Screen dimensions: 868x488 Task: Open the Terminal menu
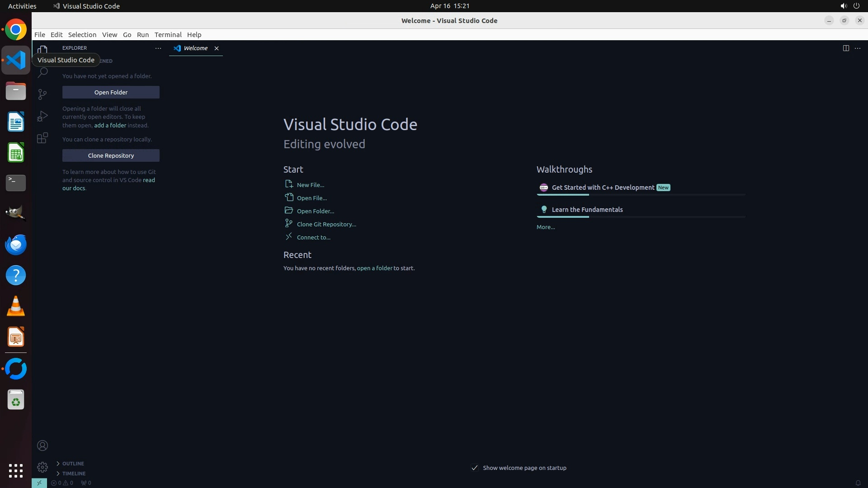pyautogui.click(x=168, y=34)
